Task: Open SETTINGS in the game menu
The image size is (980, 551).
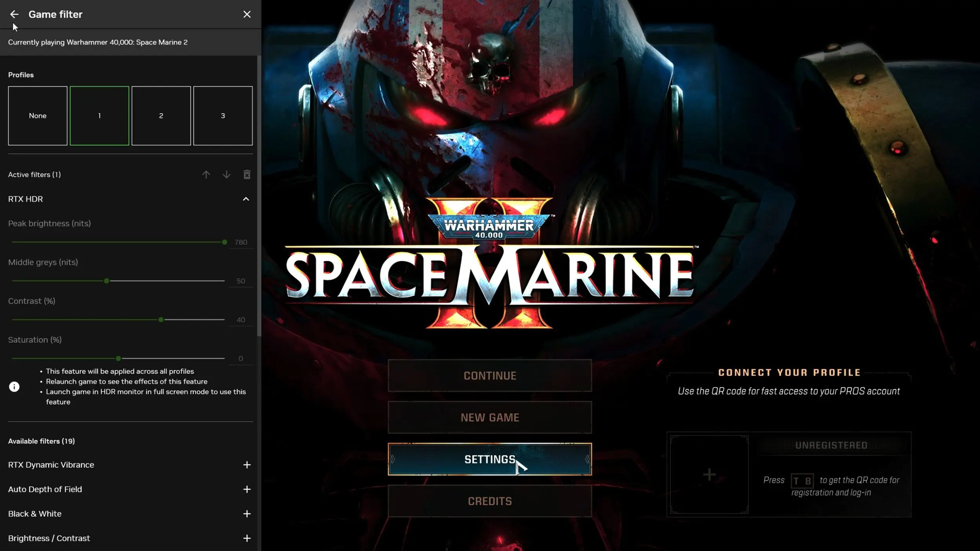Action: (490, 459)
